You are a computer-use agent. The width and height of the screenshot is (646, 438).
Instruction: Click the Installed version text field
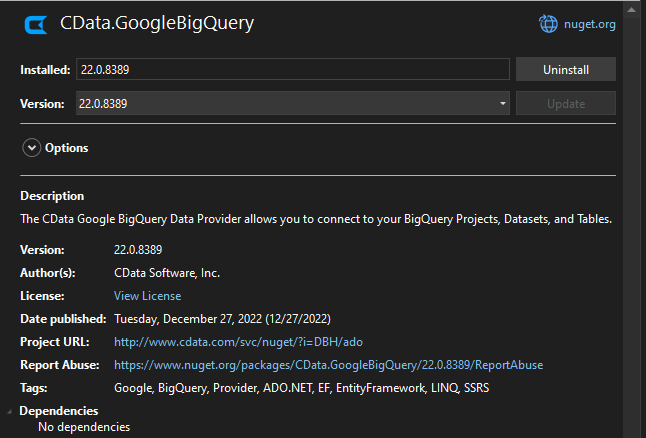click(x=292, y=70)
